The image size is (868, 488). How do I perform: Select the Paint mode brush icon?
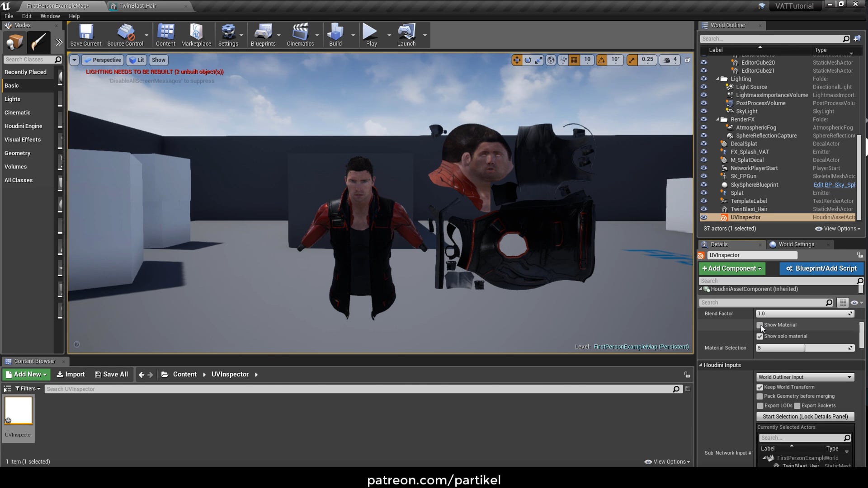click(38, 42)
